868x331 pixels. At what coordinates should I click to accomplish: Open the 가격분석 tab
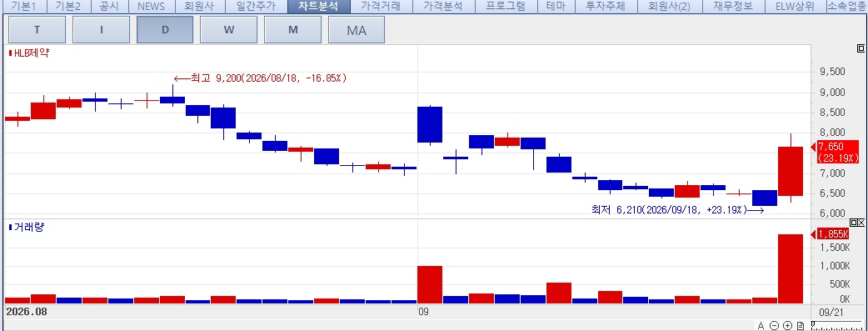(443, 7)
